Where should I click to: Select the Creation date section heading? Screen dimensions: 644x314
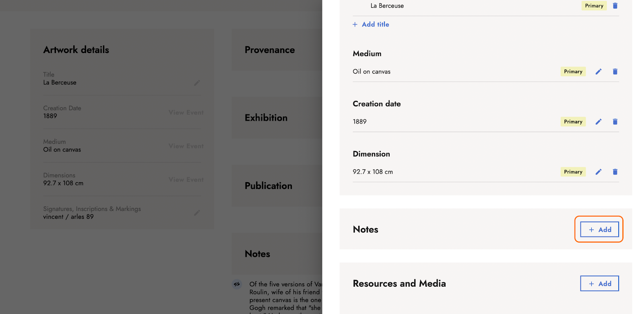[377, 104]
